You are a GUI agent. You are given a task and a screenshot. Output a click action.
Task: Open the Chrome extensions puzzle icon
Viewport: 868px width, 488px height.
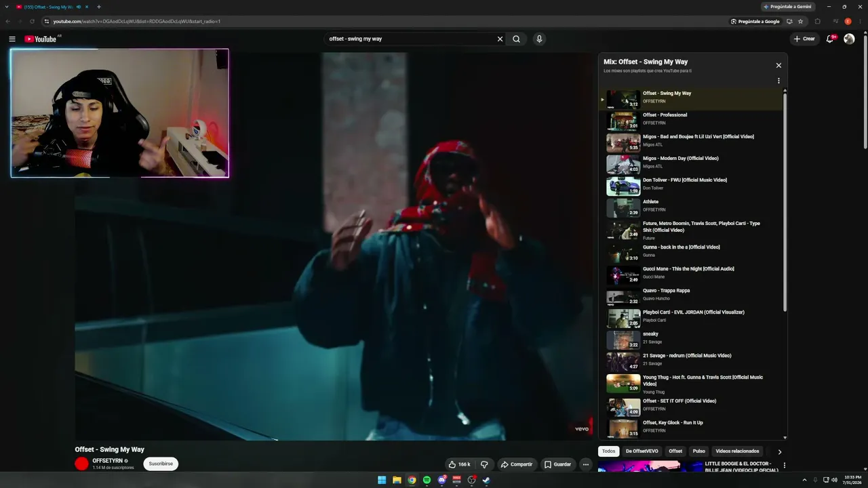coord(817,21)
